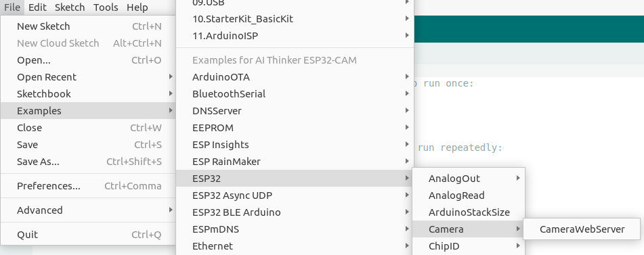Select the Examples menu entry
Screen dimensions: 644x255
tap(88, 111)
